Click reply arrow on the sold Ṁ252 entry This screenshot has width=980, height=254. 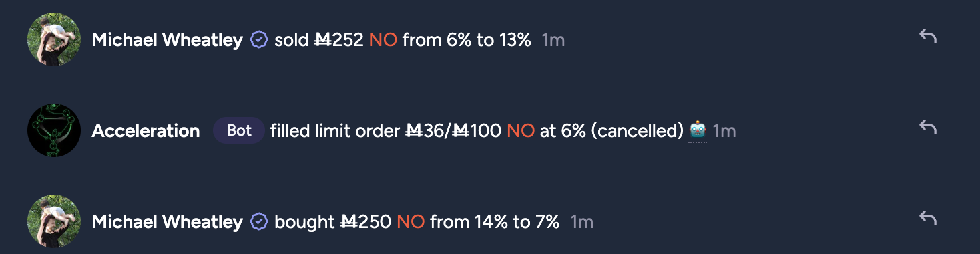point(928,36)
